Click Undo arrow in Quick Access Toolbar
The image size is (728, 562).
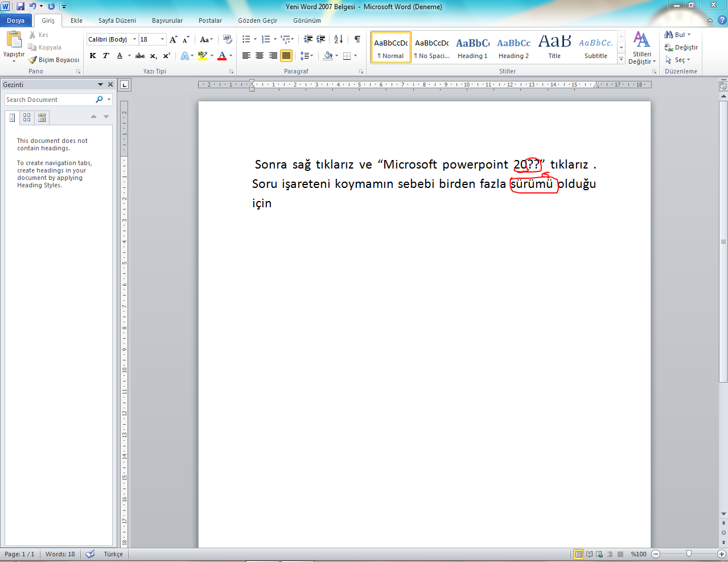click(32, 6)
